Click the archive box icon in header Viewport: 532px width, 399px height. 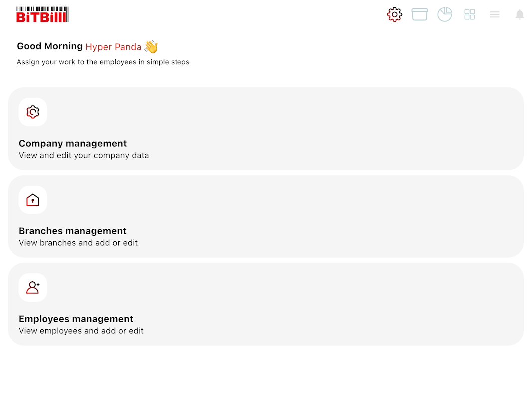pos(420,14)
